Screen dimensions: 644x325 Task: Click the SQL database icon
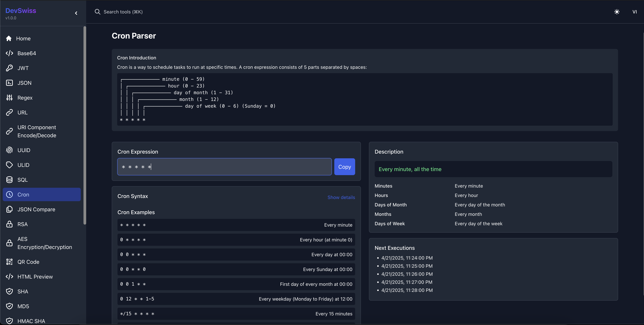pyautogui.click(x=9, y=180)
